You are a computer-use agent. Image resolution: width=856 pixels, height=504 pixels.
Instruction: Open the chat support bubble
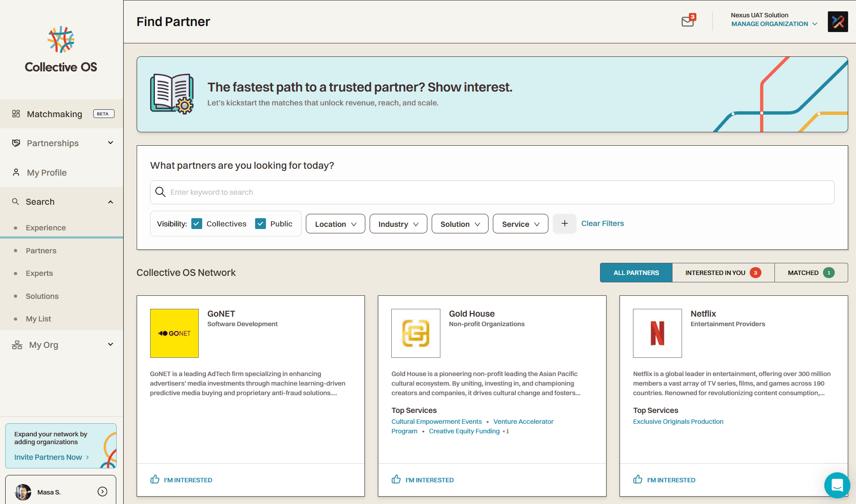tap(836, 485)
